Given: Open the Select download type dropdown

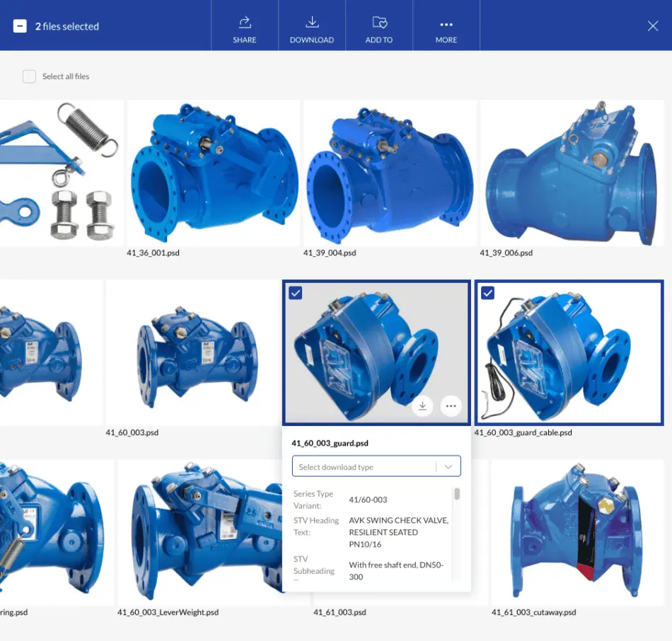Looking at the screenshot, I should pos(376,466).
